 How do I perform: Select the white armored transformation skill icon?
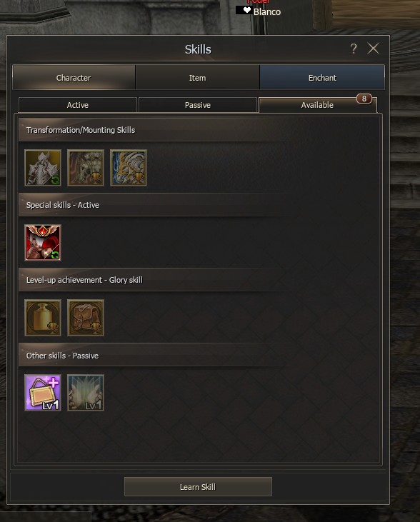(x=43, y=167)
